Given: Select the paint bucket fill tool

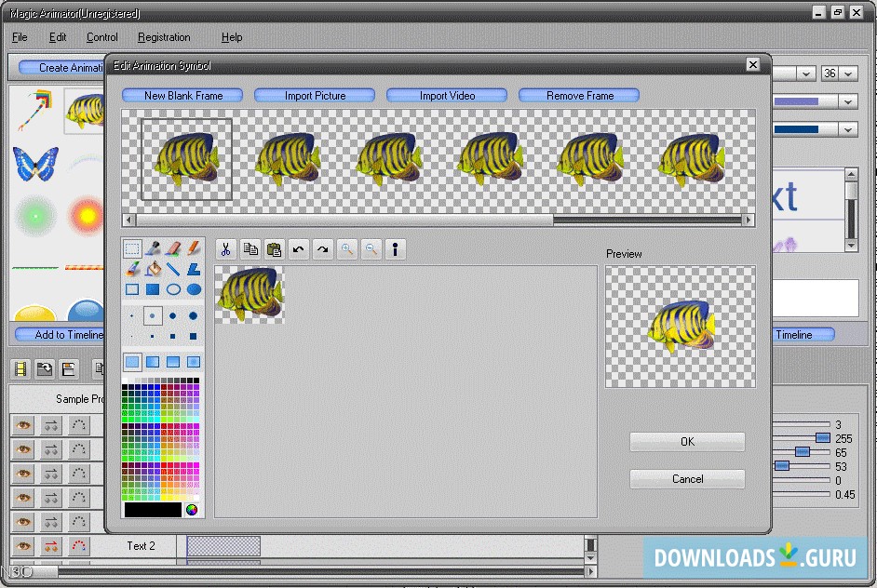Looking at the screenshot, I should tap(153, 269).
